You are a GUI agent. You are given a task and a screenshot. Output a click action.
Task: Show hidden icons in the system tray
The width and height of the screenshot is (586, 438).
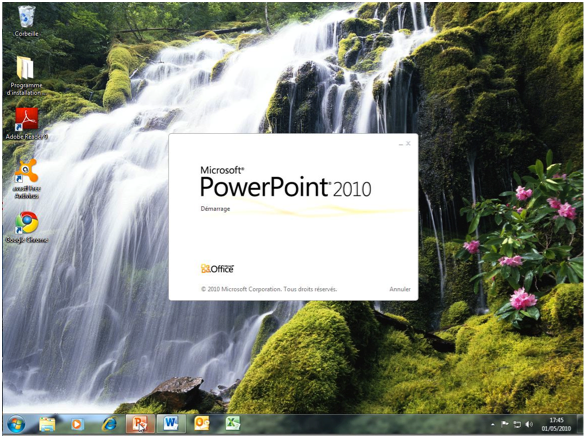click(x=493, y=425)
